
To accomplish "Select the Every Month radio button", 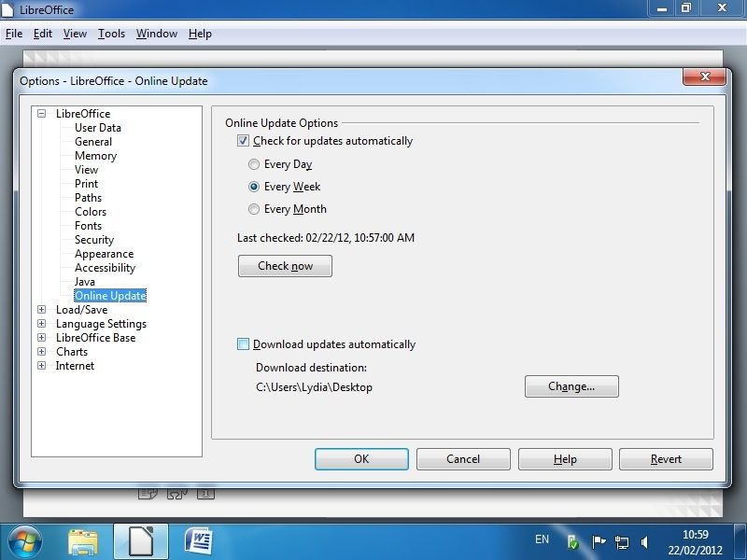I will pos(254,209).
